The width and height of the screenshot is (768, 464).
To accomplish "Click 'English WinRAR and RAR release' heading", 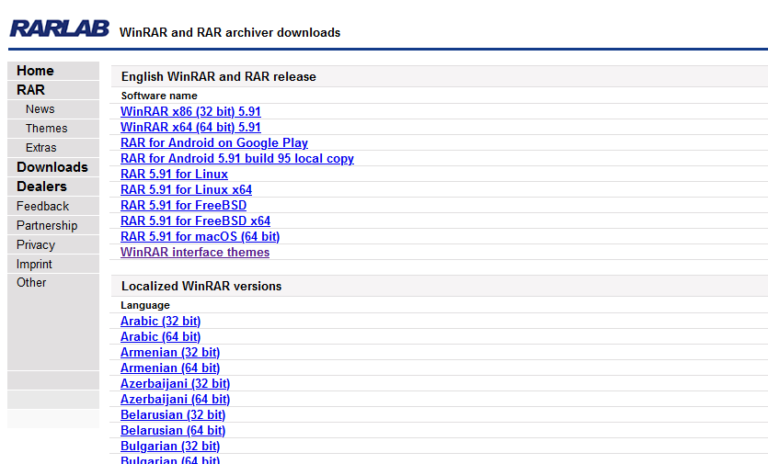I will pos(218,77).
